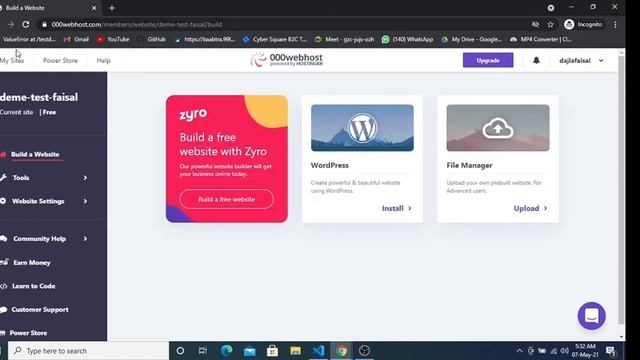This screenshot has width=640, height=360.
Task: Open the OBS Studio taskbar icon
Action: coord(364,351)
